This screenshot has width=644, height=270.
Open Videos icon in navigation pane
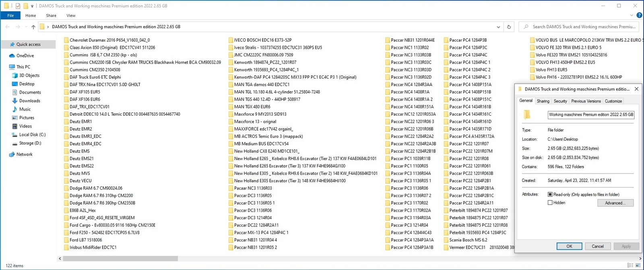point(15,126)
